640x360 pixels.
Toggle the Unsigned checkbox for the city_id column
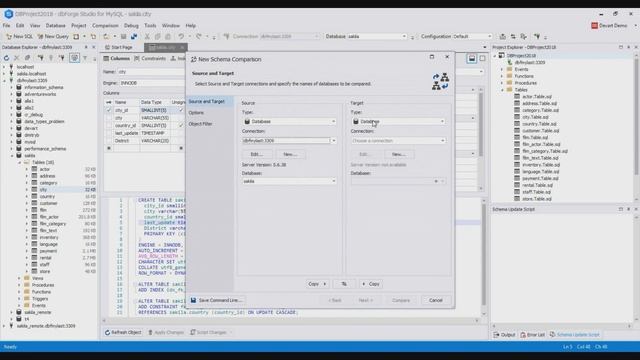pos(181,110)
